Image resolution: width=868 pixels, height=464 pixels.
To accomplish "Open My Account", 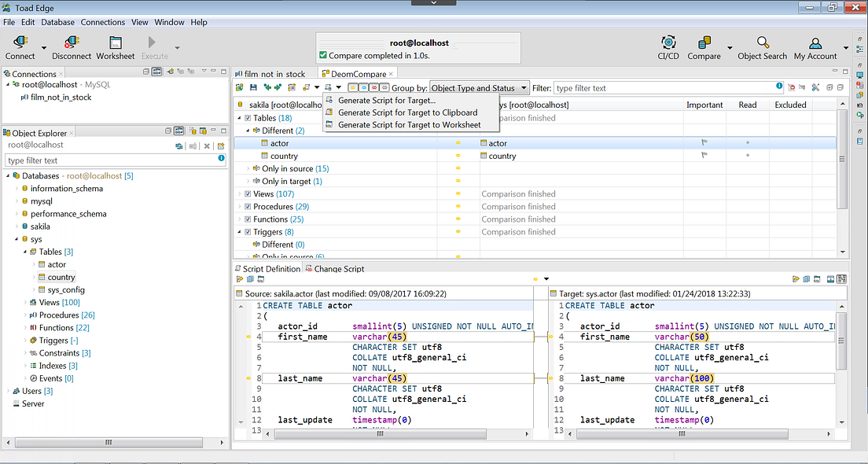I will [x=815, y=43].
